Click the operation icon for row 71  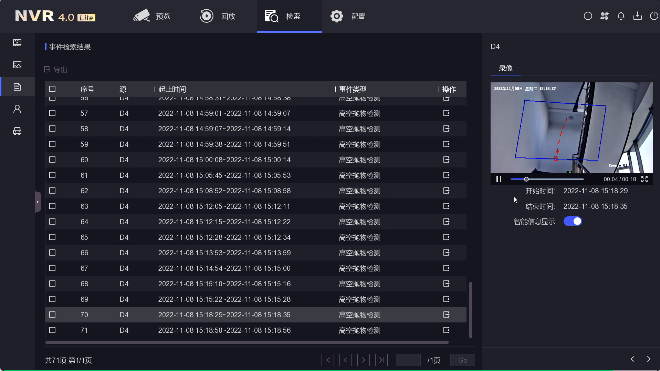446,330
